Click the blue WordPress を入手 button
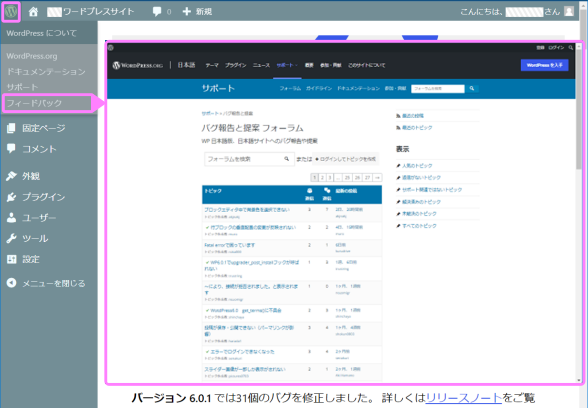The image size is (588, 408). 544,65
